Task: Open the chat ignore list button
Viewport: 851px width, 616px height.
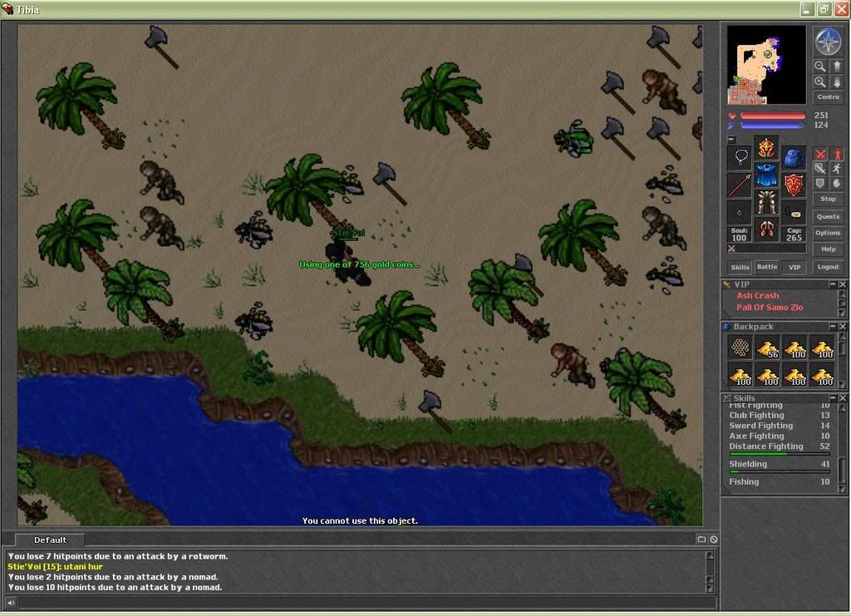Action: (714, 540)
